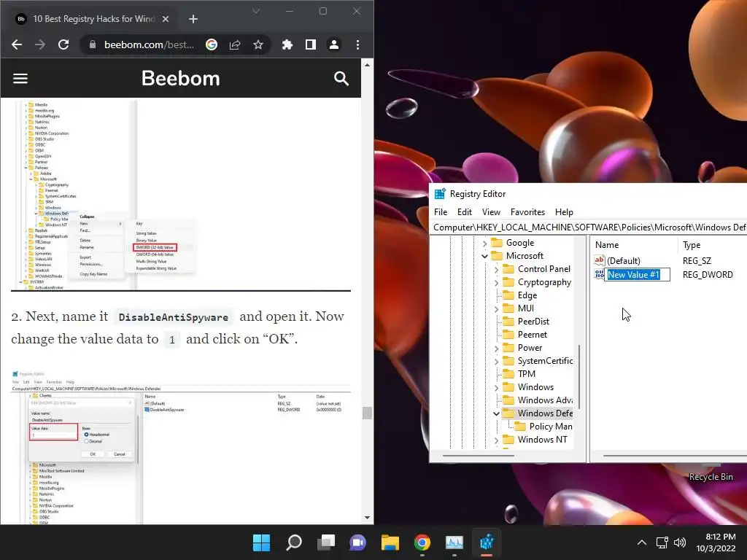
Task: Open Chrome profile avatar
Action: [334, 44]
